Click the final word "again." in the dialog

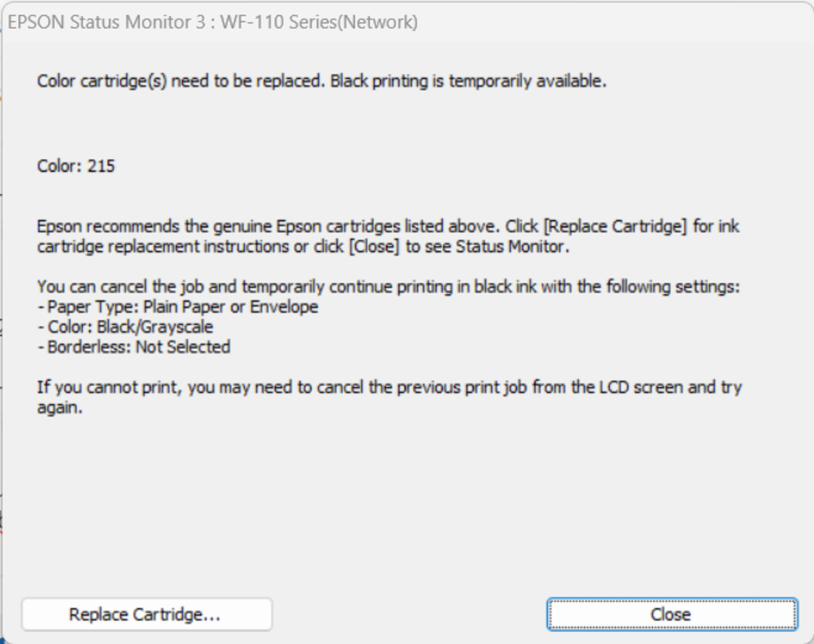coord(60,408)
